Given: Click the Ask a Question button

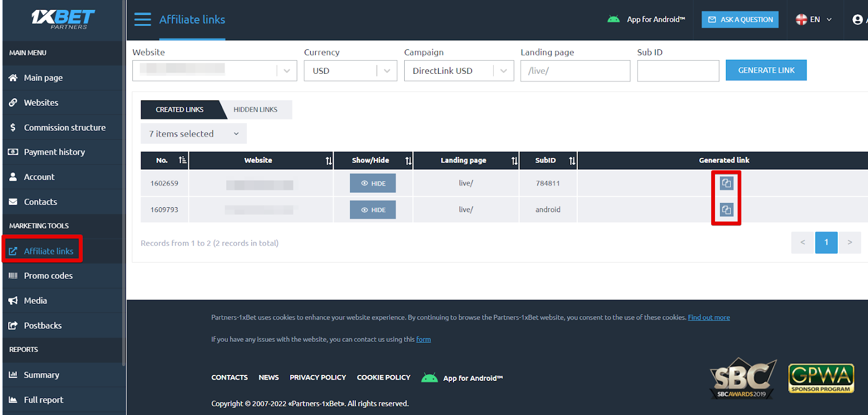Looking at the screenshot, I should point(740,20).
